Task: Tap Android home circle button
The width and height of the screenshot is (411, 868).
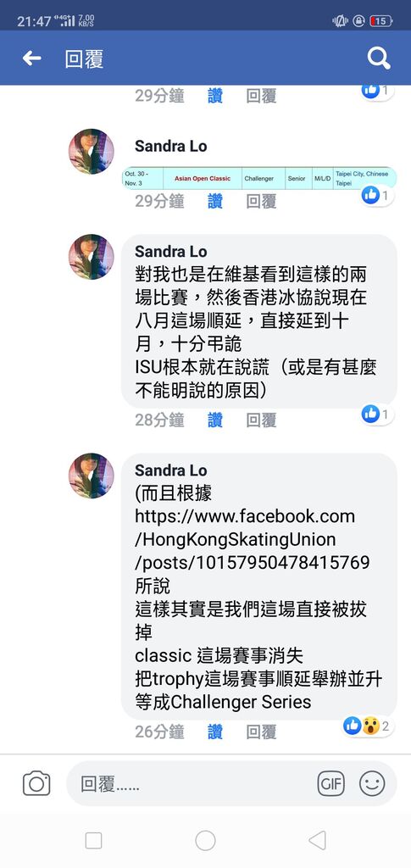Action: point(205,840)
